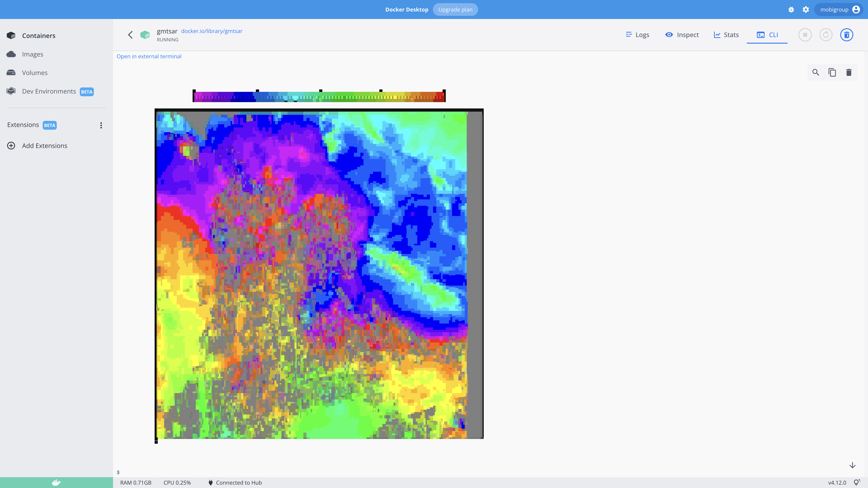Click the color scale bar

(x=319, y=97)
